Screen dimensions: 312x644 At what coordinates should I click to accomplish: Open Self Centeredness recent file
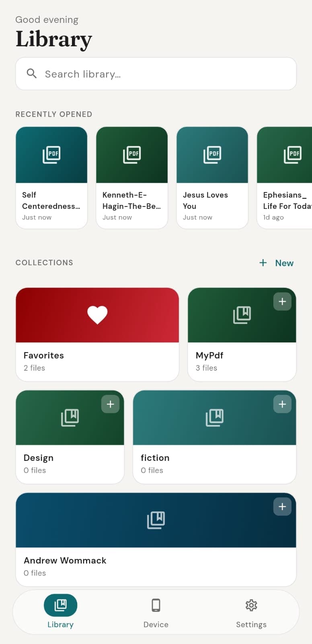51,178
